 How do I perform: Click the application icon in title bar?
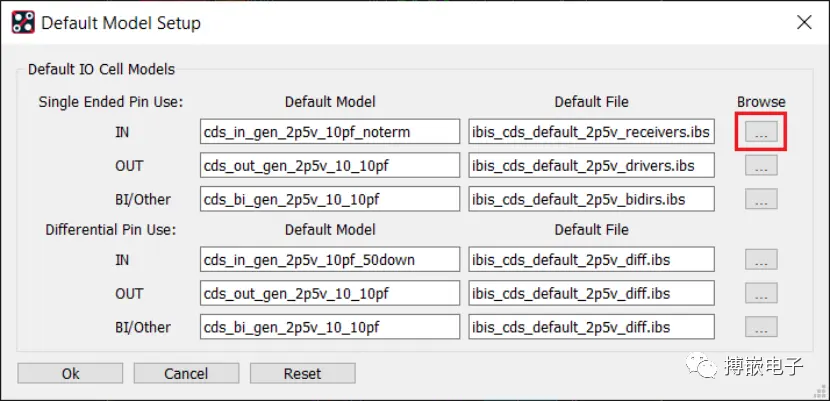coord(23,23)
